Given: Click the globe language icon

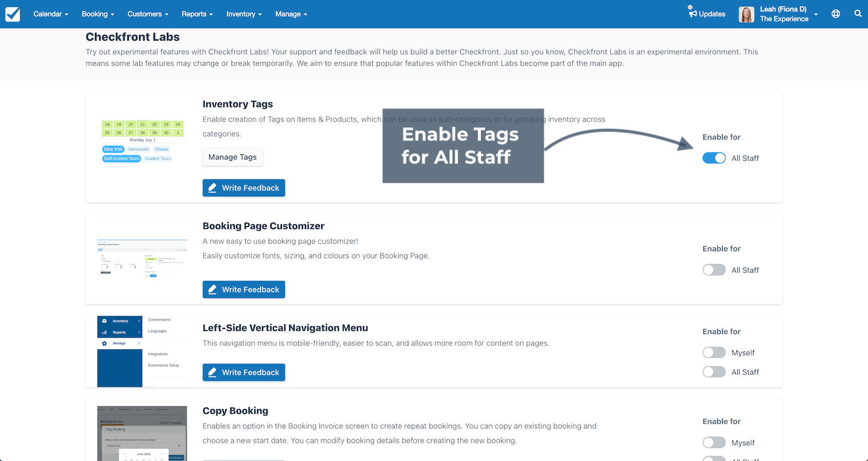Looking at the screenshot, I should tap(836, 14).
